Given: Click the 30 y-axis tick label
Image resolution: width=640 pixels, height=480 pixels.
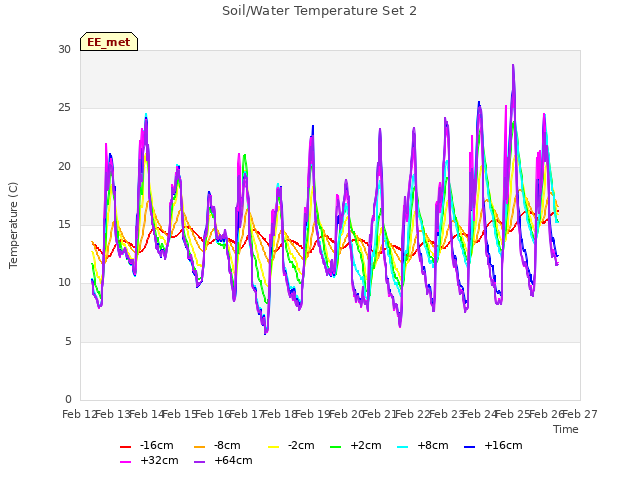Looking at the screenshot, I should 64,49.
